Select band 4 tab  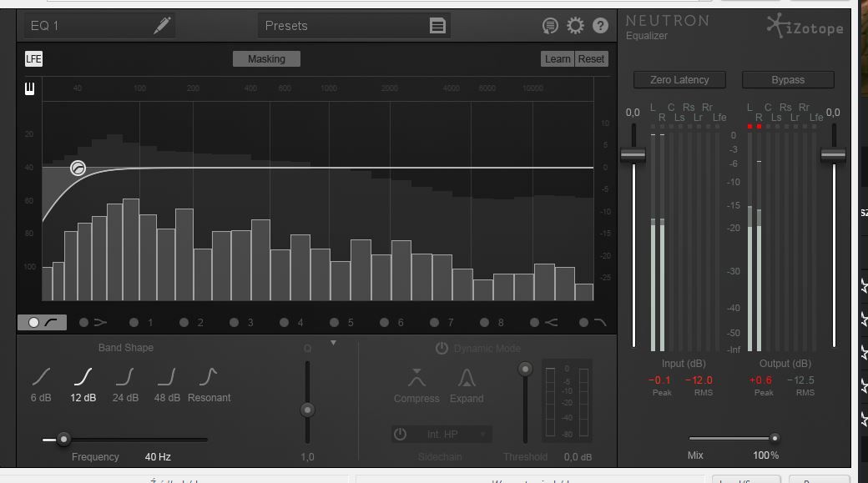click(x=292, y=323)
